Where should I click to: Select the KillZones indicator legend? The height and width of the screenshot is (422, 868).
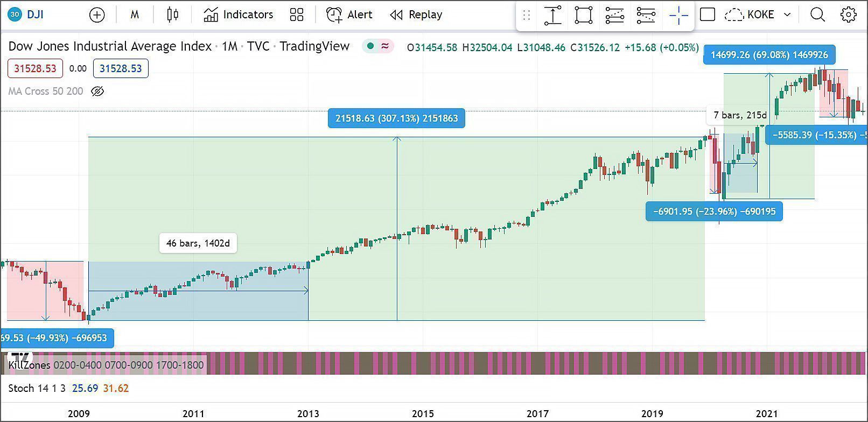tap(106, 365)
